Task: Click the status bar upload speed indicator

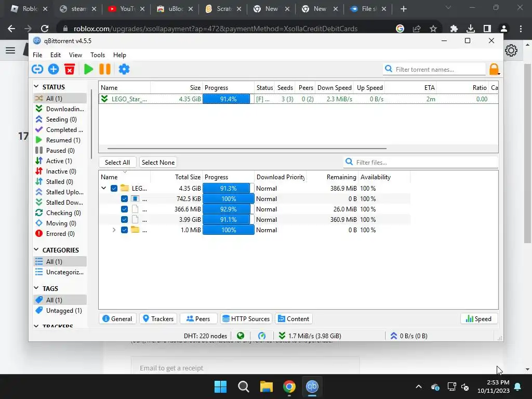Action: [409, 336]
